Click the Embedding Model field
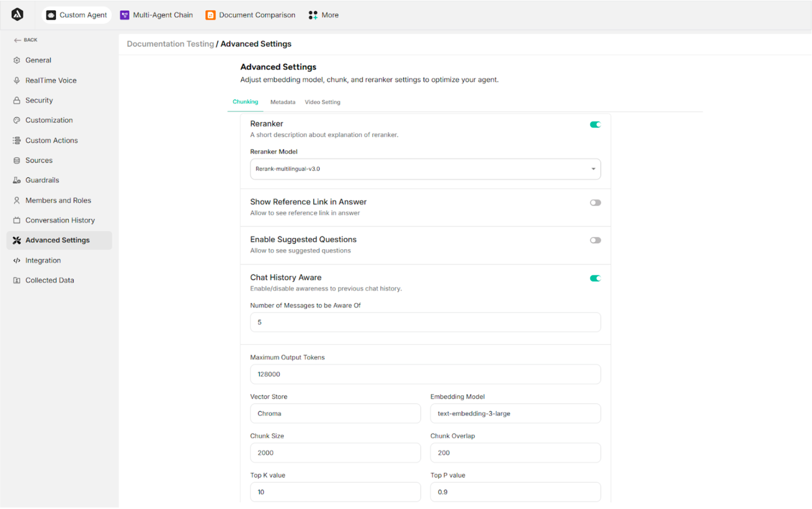This screenshot has width=812, height=509. [515, 414]
